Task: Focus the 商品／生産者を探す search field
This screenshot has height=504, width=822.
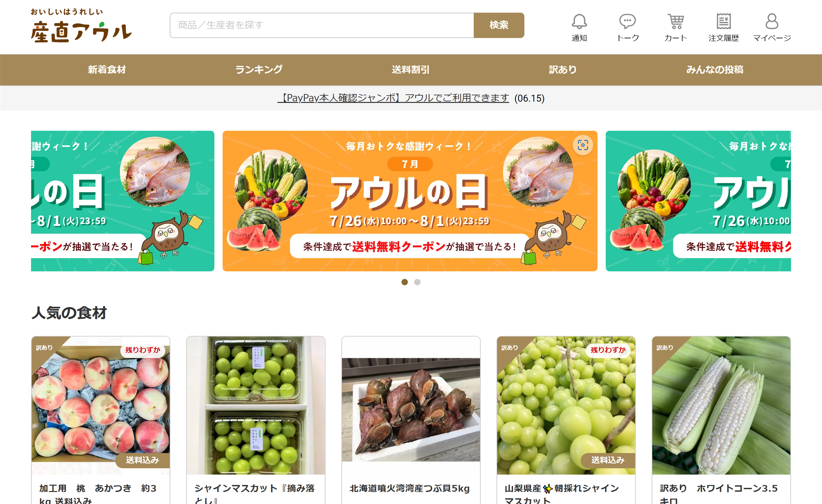Action: pyautogui.click(x=322, y=25)
